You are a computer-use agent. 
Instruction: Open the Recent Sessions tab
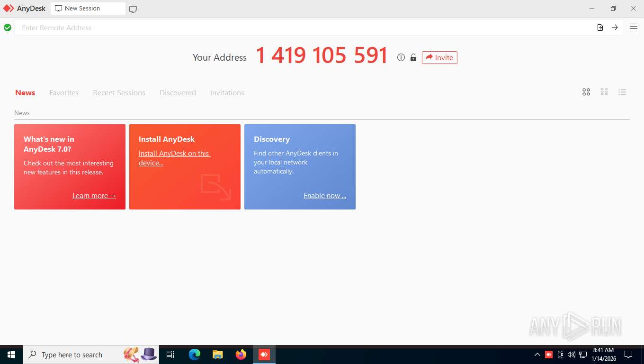(119, 93)
